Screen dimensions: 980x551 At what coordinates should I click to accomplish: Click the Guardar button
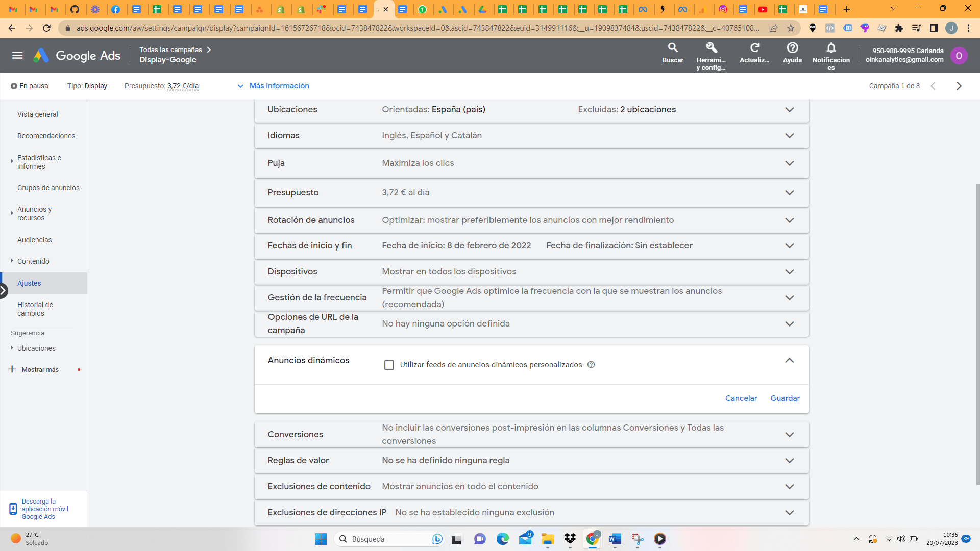(x=785, y=398)
